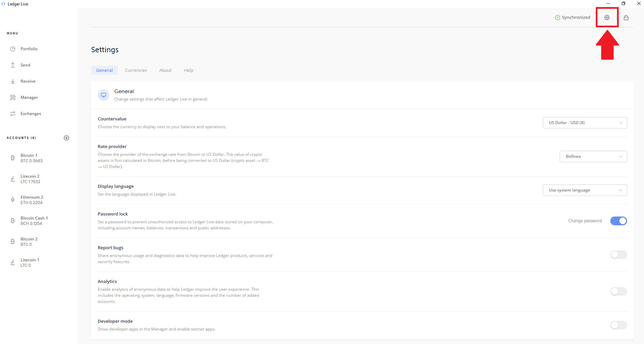Click the General section monitor icon
This screenshot has width=644, height=344.
click(x=104, y=95)
